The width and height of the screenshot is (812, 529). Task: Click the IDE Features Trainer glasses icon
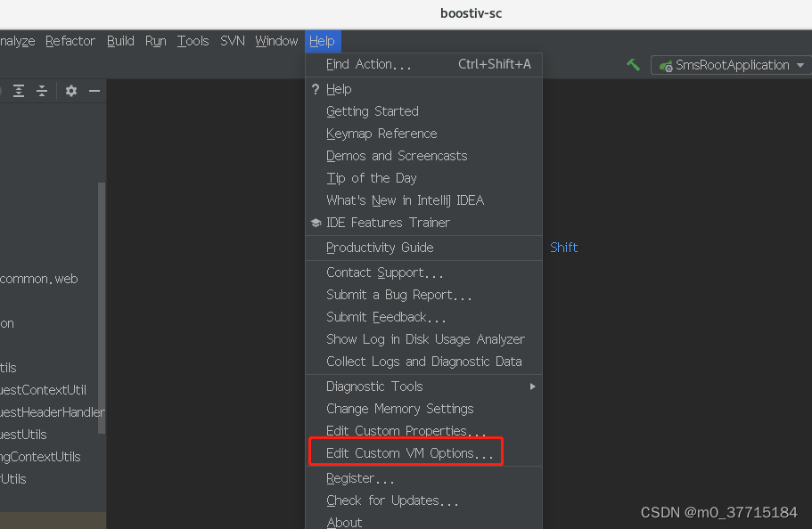316,223
